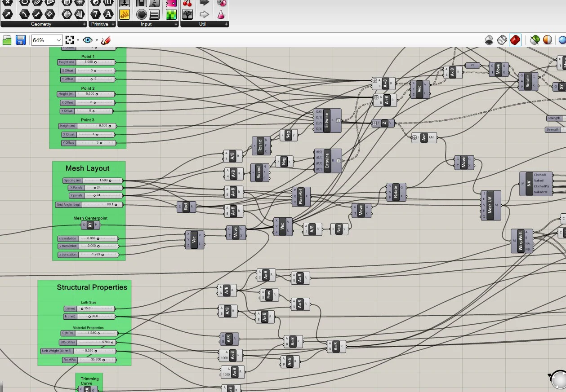Adjust the Gnd Angle (deg) slider
Viewport: 566px width, 392px height.
(89, 204)
